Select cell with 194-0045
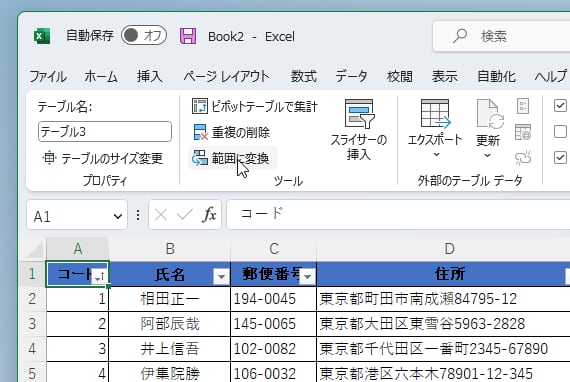 pyautogui.click(x=274, y=299)
